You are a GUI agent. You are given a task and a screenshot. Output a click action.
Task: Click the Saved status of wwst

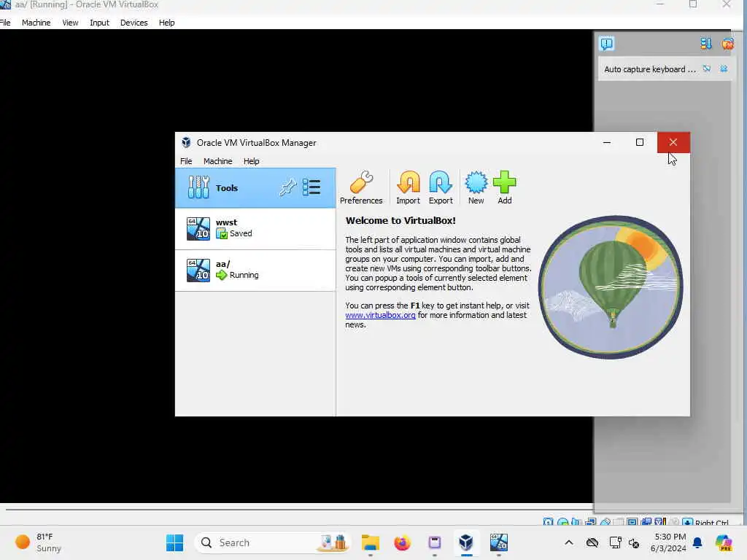click(x=234, y=233)
